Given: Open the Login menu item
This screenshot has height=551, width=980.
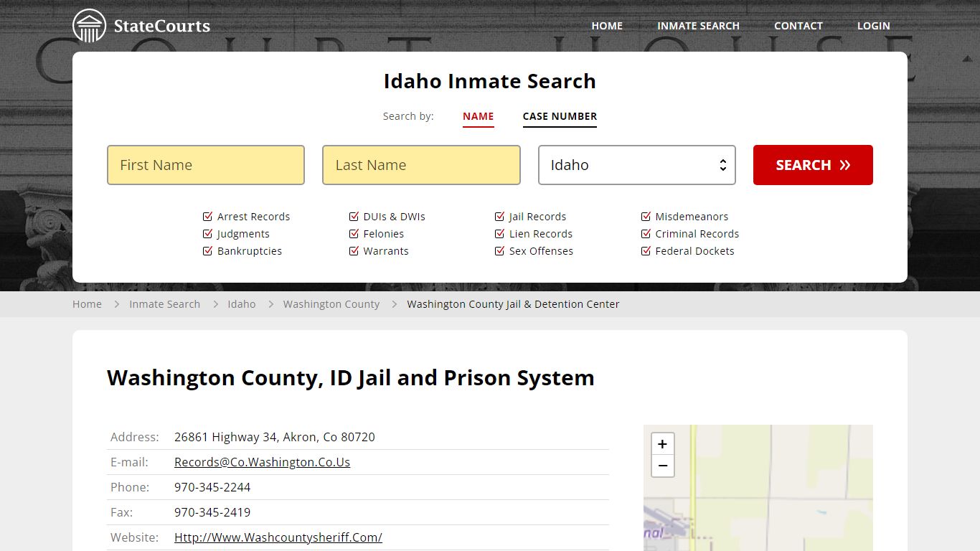Looking at the screenshot, I should pyautogui.click(x=873, y=26).
